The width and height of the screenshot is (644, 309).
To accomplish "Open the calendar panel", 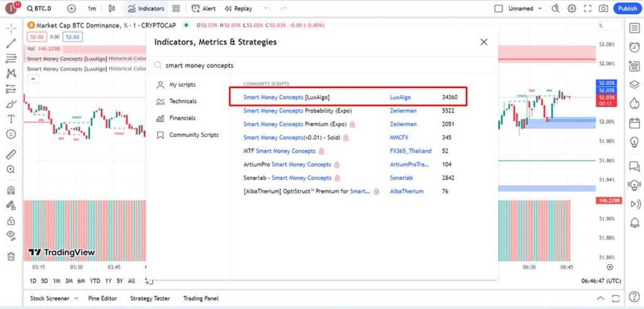I will click(x=635, y=123).
